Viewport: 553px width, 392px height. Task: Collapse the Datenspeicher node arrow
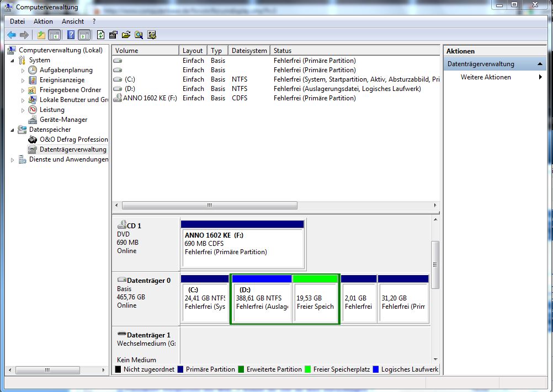pos(13,130)
